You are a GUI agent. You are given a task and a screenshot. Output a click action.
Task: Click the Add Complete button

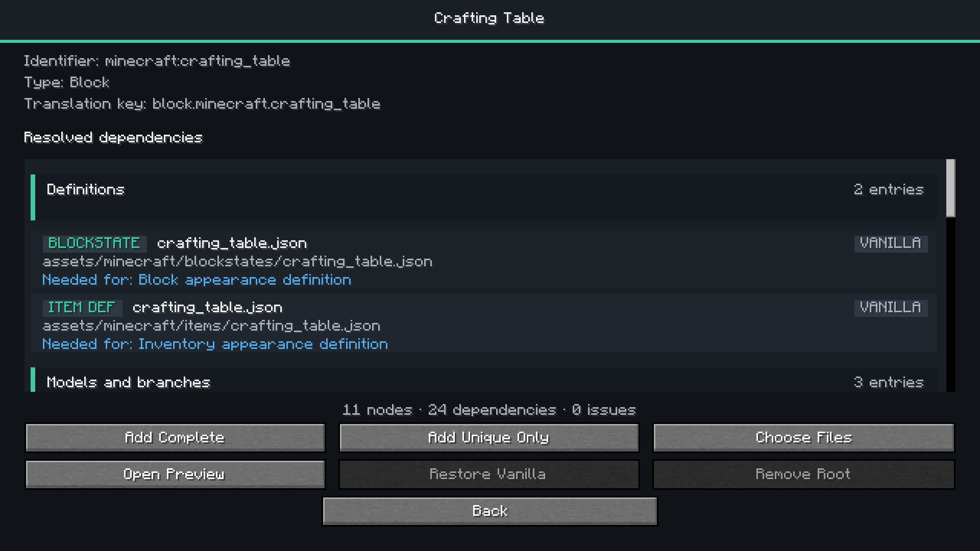(175, 438)
